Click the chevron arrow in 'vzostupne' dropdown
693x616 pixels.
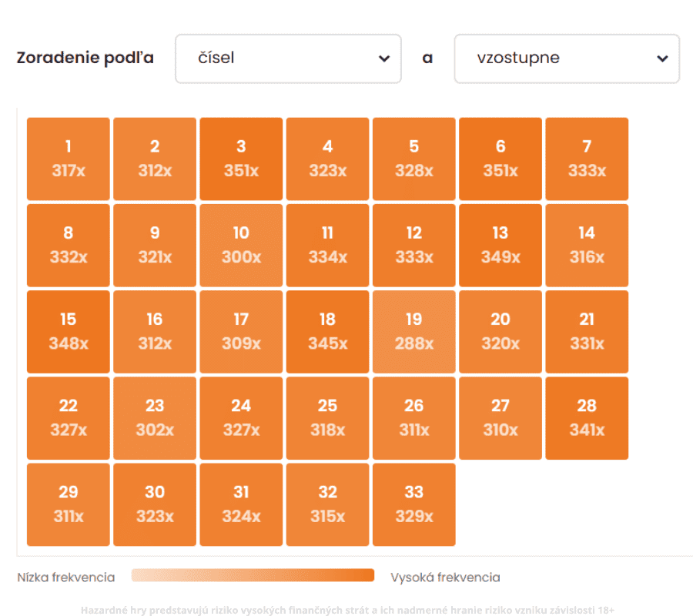click(662, 59)
